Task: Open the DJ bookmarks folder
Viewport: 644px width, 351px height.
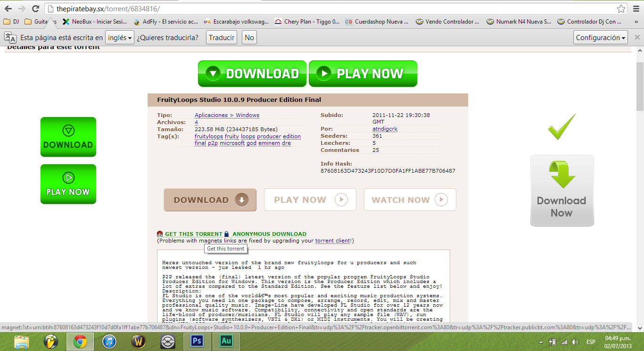Action: tap(11, 22)
